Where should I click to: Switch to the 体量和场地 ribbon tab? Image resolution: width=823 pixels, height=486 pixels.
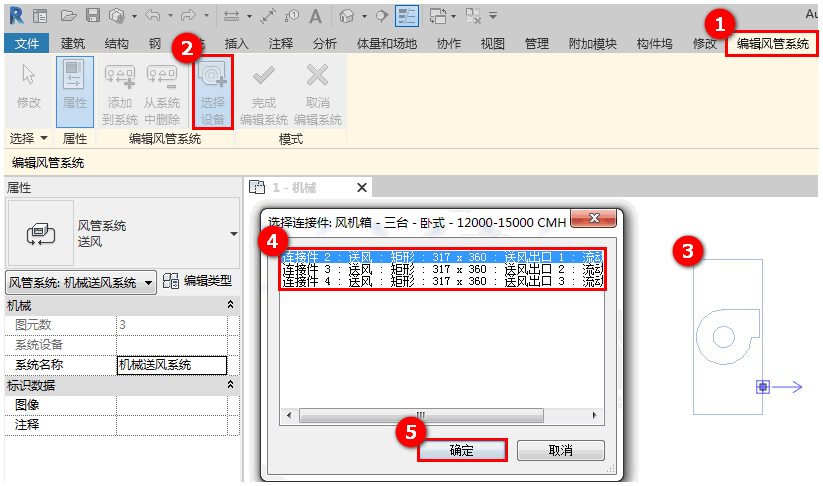386,44
